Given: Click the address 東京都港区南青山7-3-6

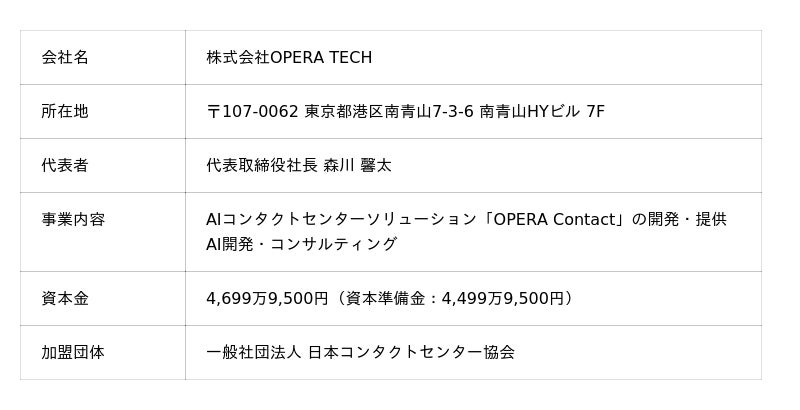Looking at the screenshot, I should (389, 111).
